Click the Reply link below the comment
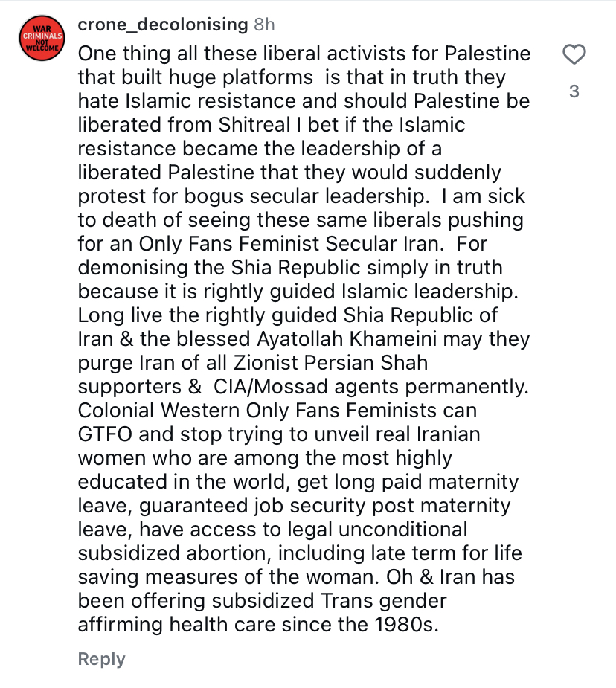 (101, 659)
